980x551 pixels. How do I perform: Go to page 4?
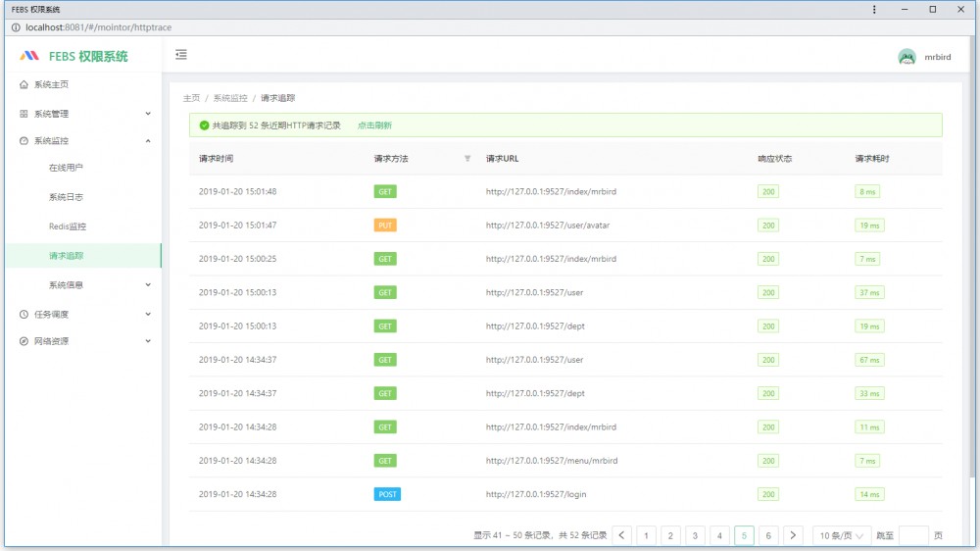[719, 535]
